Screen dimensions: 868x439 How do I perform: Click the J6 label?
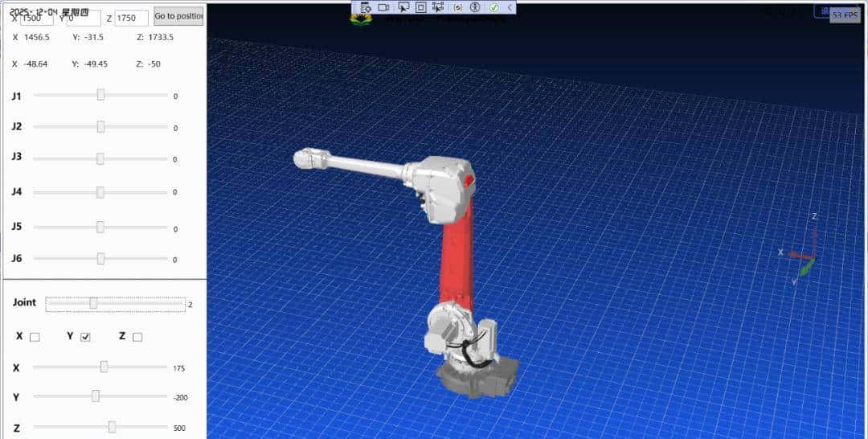[17, 259]
